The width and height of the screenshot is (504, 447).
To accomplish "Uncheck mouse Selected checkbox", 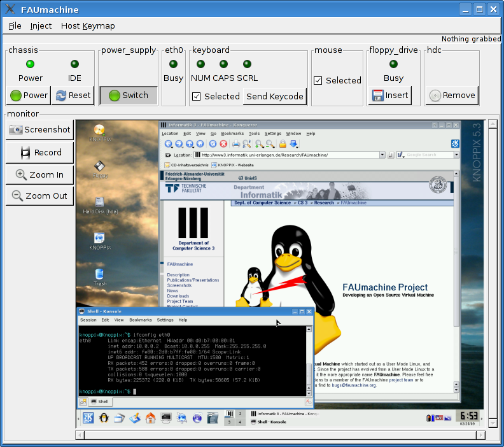I will (x=318, y=80).
